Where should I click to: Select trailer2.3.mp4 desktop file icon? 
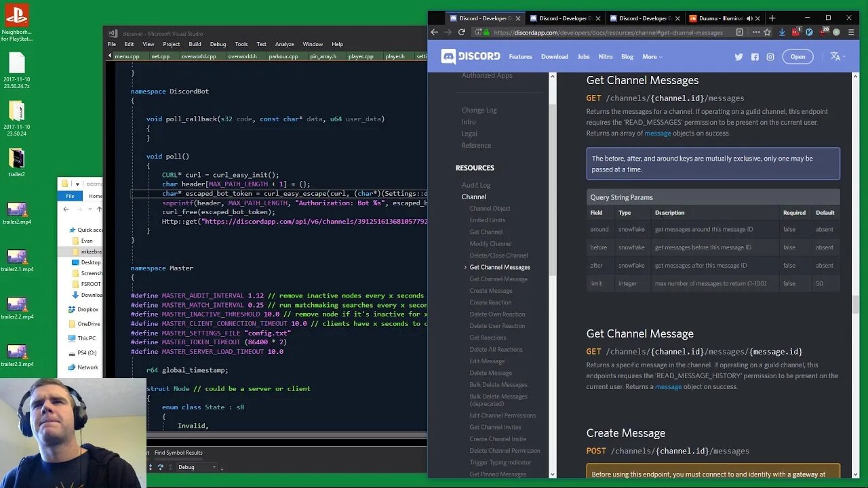[x=17, y=355]
